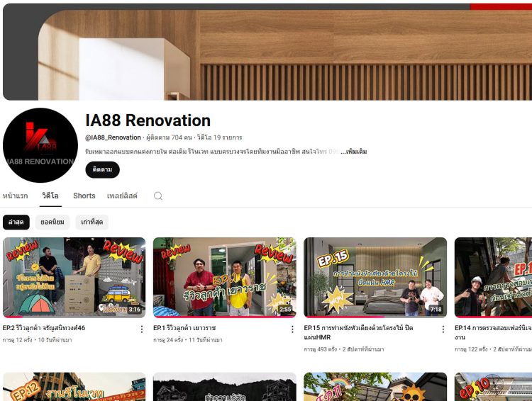This screenshot has width=532, height=401.
Task: Play the EP.1 เยาวราช thumbnail with 2:55 duration
Action: pos(225,277)
